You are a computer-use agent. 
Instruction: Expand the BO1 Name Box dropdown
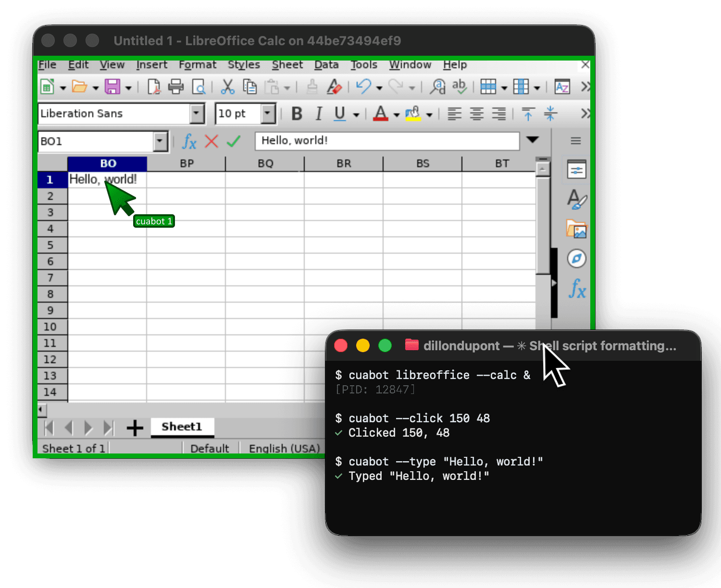[160, 142]
